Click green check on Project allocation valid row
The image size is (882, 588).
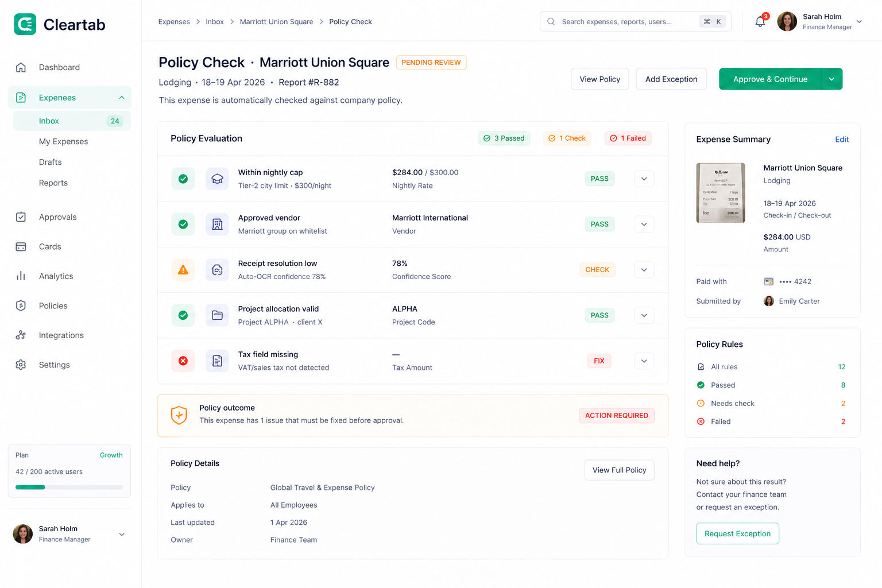(x=183, y=315)
